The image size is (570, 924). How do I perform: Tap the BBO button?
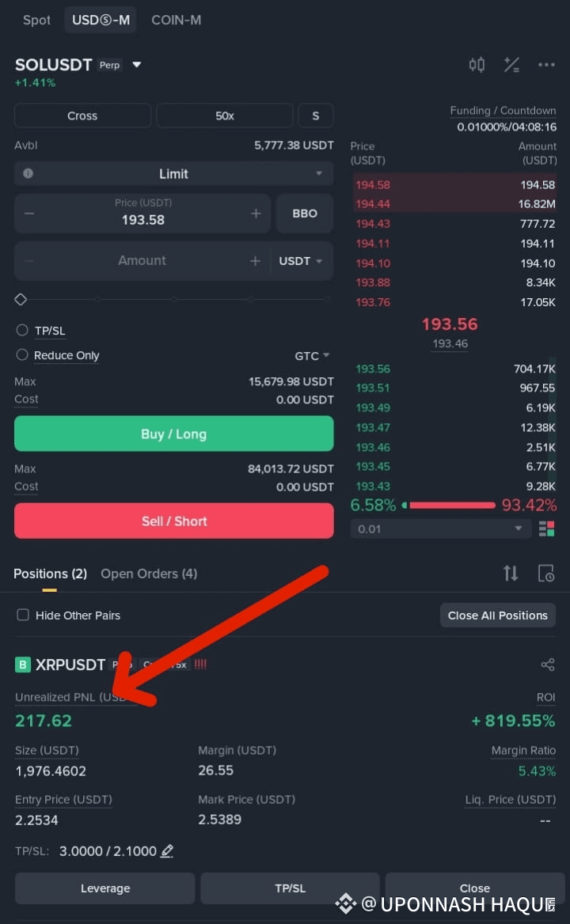click(305, 214)
